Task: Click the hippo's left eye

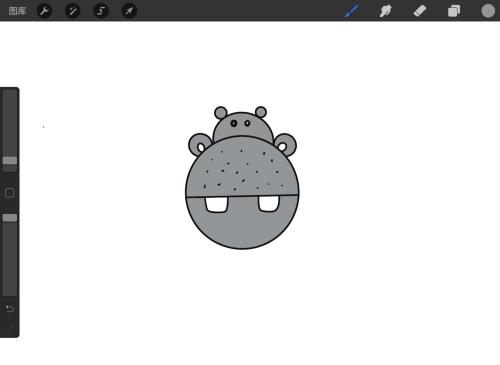Action: [x=234, y=123]
